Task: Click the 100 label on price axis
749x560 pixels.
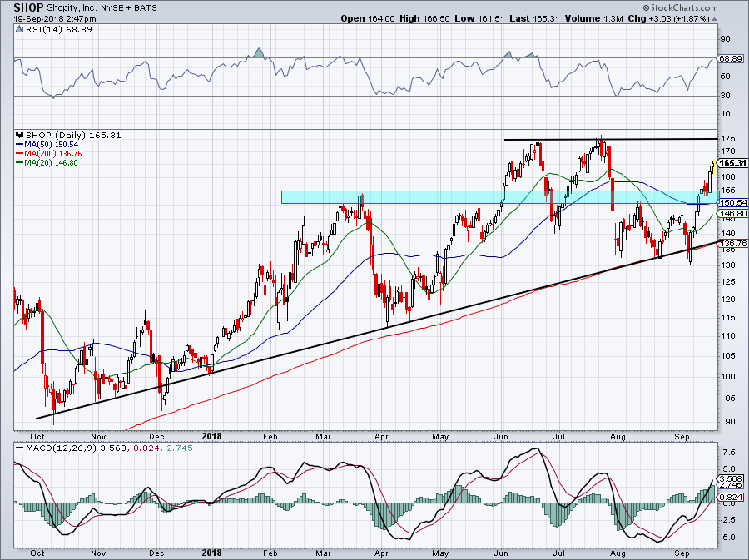Action: tap(728, 377)
